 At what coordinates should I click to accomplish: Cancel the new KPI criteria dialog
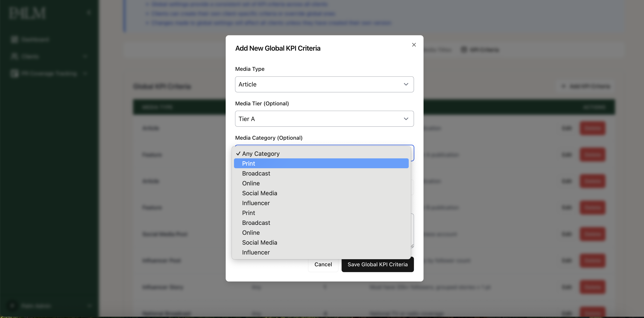pos(323,264)
